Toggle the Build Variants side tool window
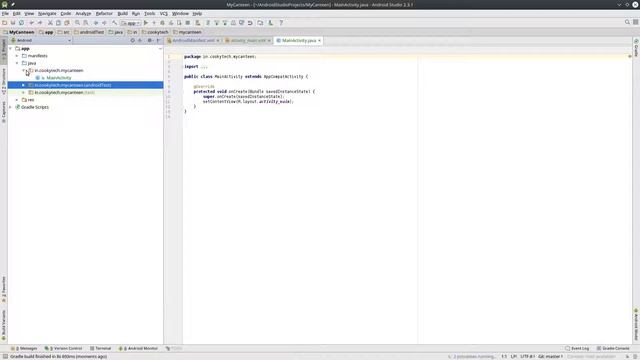The width and height of the screenshot is (640, 360). click(4, 325)
